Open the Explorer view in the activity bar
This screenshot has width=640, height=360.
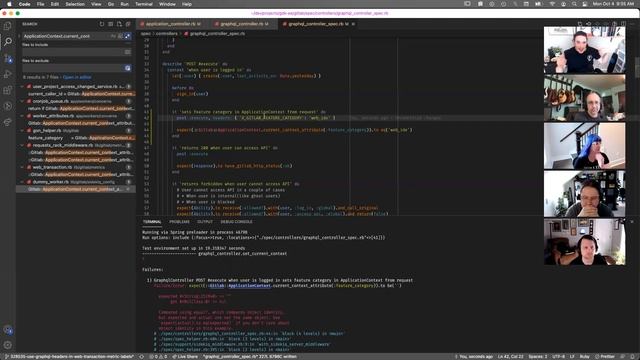(7, 26)
